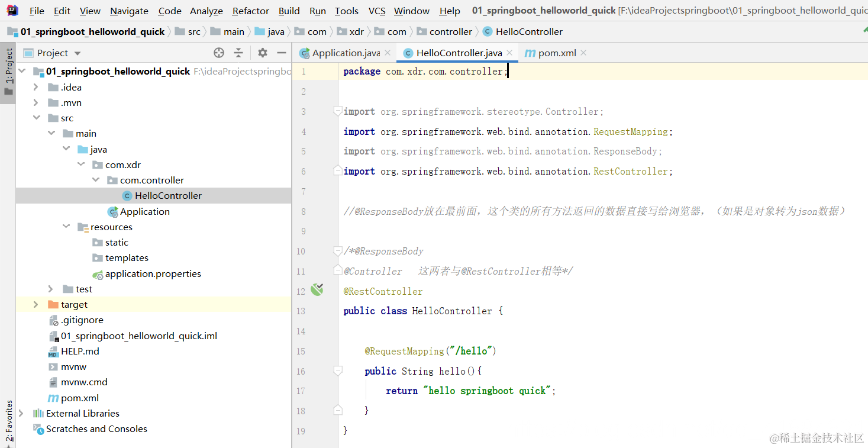868x448 pixels.
Task: Close the HelloController.java tab
Action: point(509,53)
